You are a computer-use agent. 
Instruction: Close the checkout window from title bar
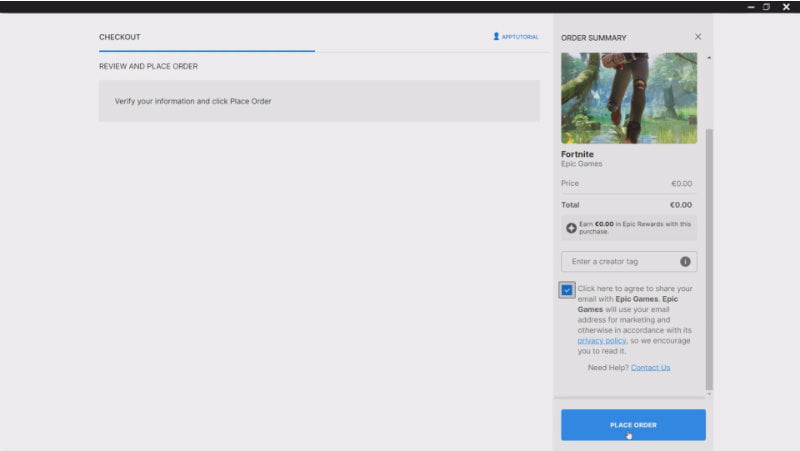tap(786, 7)
